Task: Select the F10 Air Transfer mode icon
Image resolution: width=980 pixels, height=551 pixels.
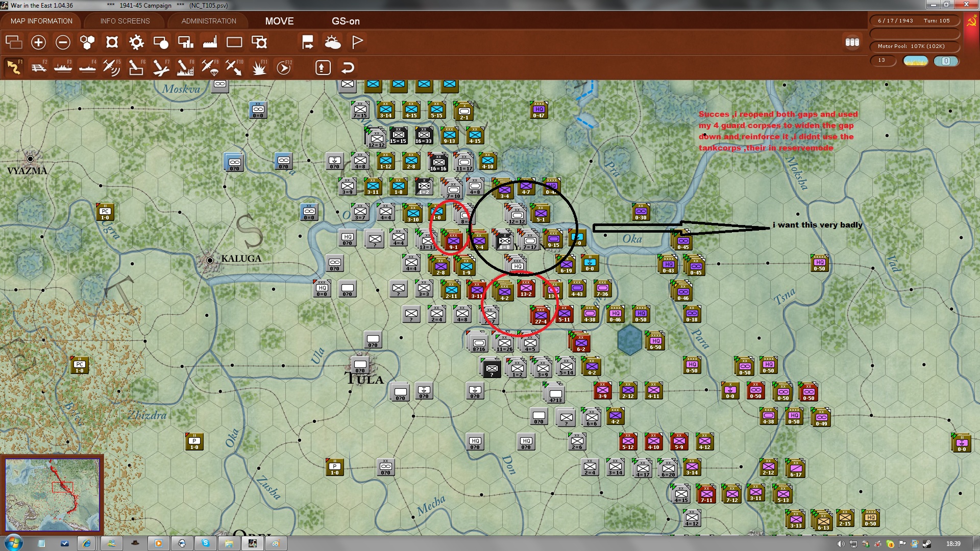Action: 234,67
